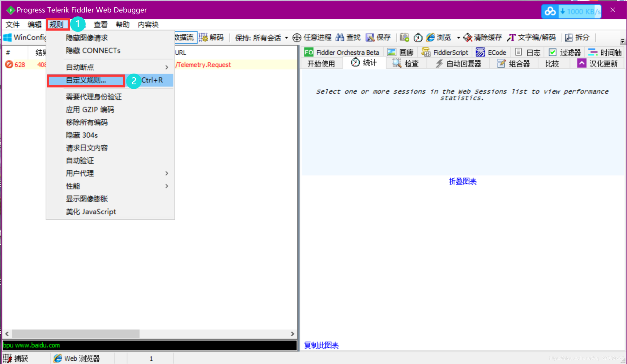This screenshot has height=364, width=627.
Task: Toggle the Apply GZIP Encoding rule
Action: pos(90,110)
